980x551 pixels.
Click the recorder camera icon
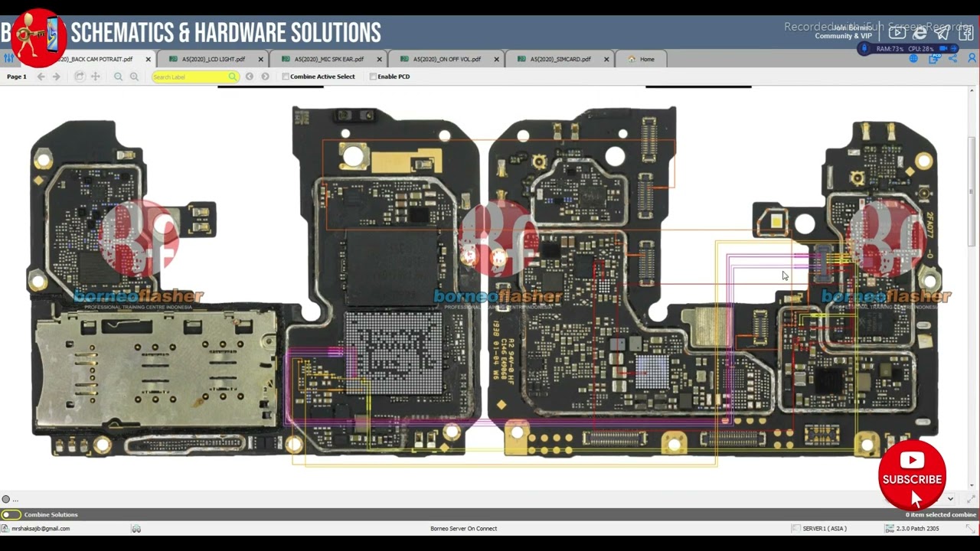(943, 48)
